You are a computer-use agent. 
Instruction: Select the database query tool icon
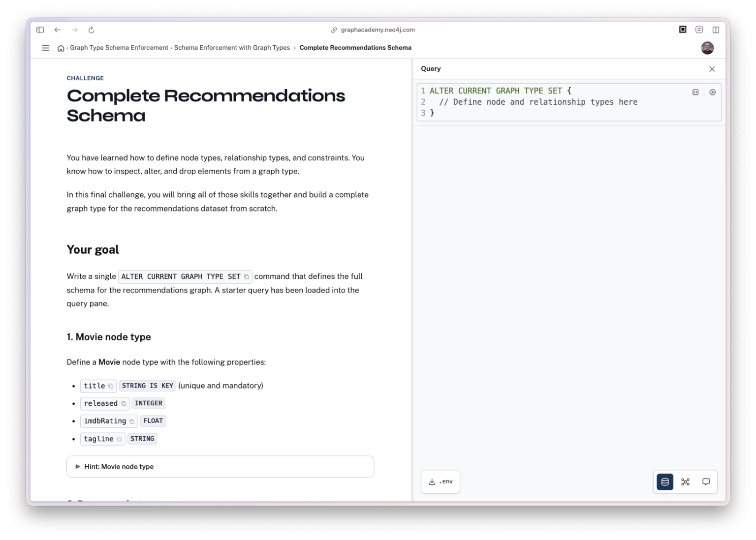pos(664,482)
